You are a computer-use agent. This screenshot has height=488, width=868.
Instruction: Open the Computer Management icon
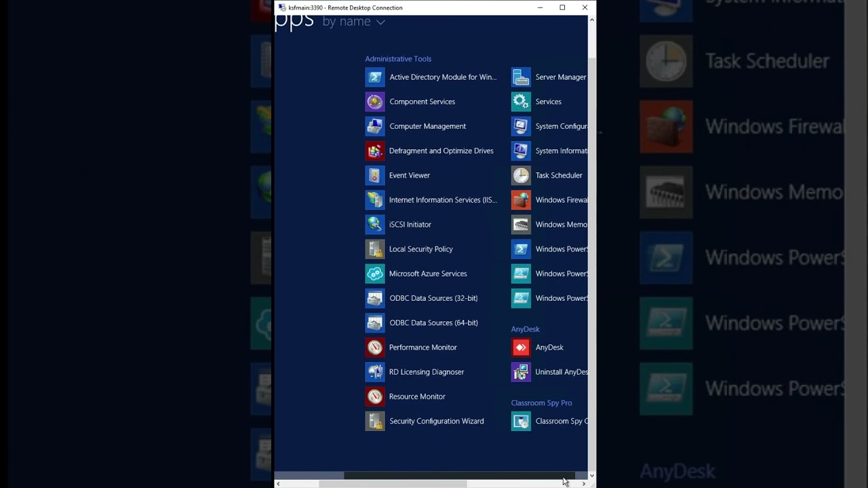(375, 126)
